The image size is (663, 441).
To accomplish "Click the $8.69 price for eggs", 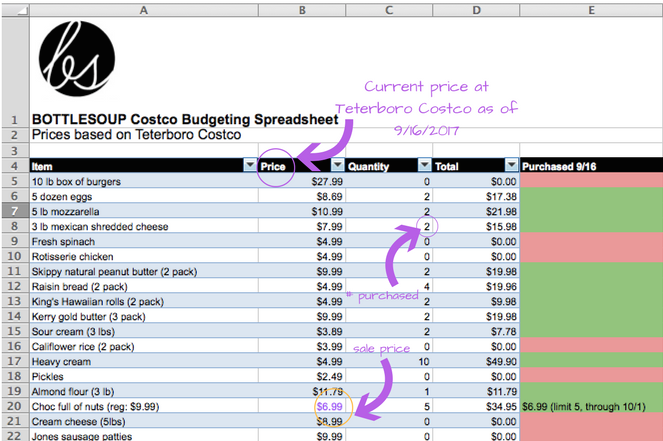I will coord(302,196).
